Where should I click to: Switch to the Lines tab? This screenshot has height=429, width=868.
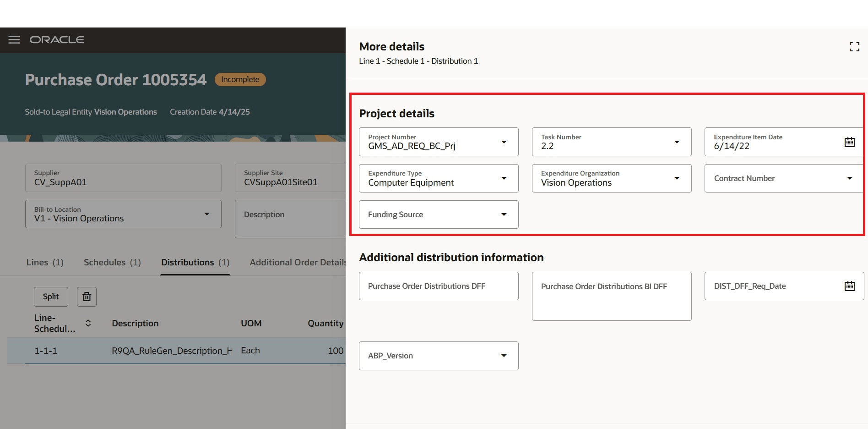click(x=45, y=262)
